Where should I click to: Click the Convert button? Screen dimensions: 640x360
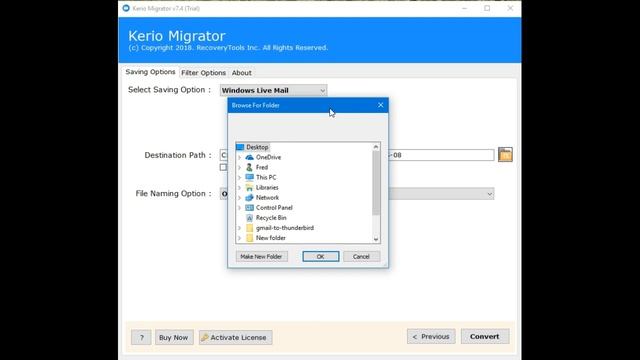click(x=484, y=337)
